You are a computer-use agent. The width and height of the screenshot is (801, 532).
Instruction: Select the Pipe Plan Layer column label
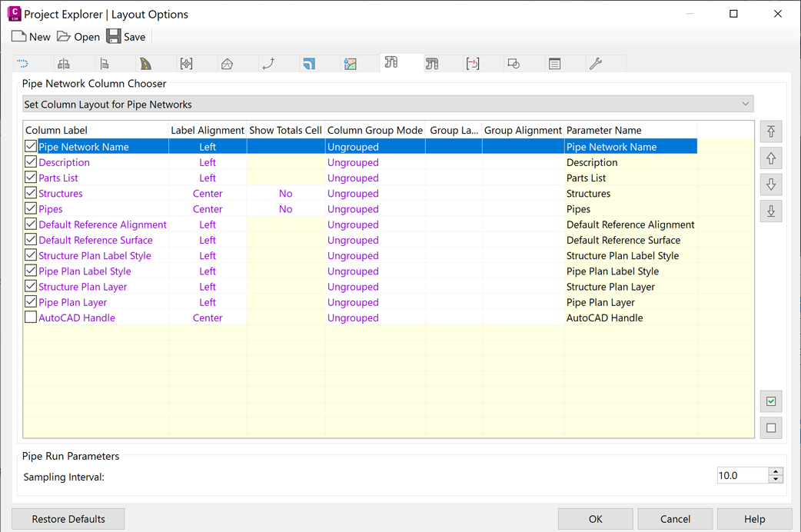pos(72,302)
